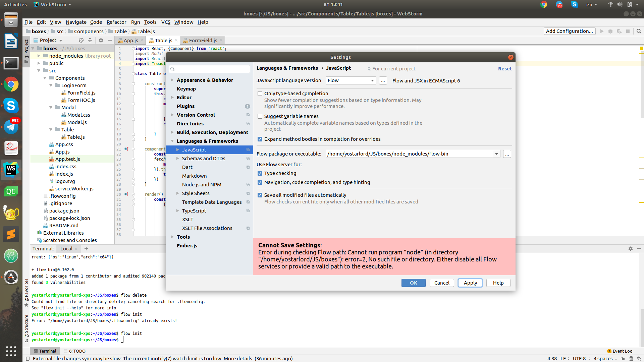644x362 pixels.
Task: Click the override gutter icon on componentDidMount line
Action: coord(126,149)
